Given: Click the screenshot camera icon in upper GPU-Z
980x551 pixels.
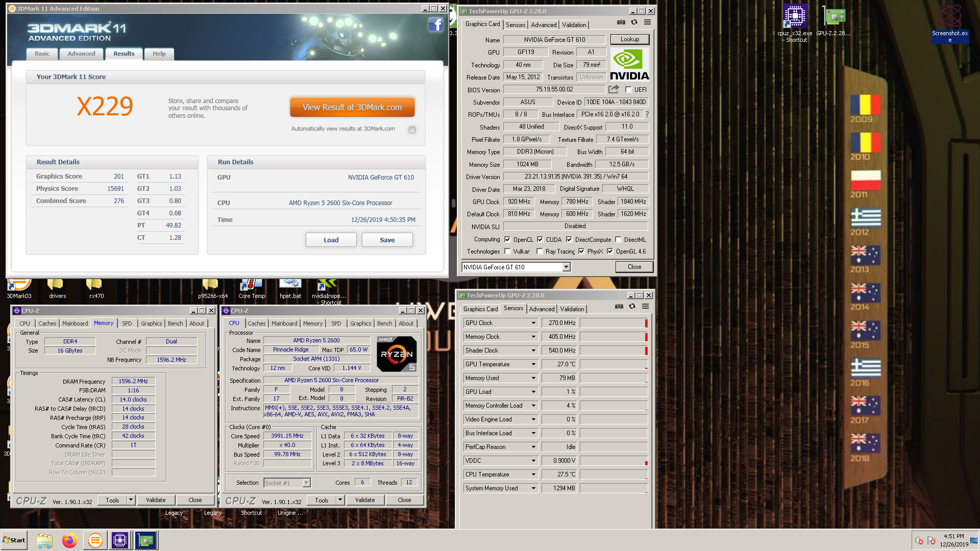Looking at the screenshot, I should (621, 22).
